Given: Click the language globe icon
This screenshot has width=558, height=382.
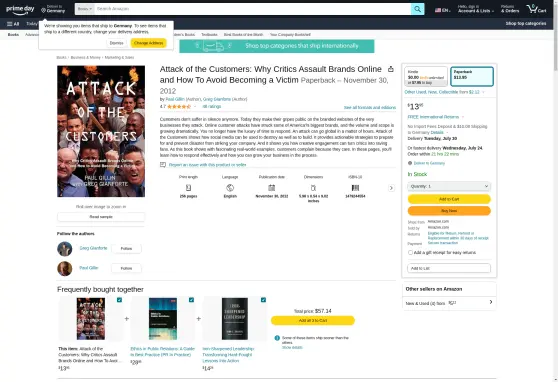Looking at the screenshot, I should point(230,188).
